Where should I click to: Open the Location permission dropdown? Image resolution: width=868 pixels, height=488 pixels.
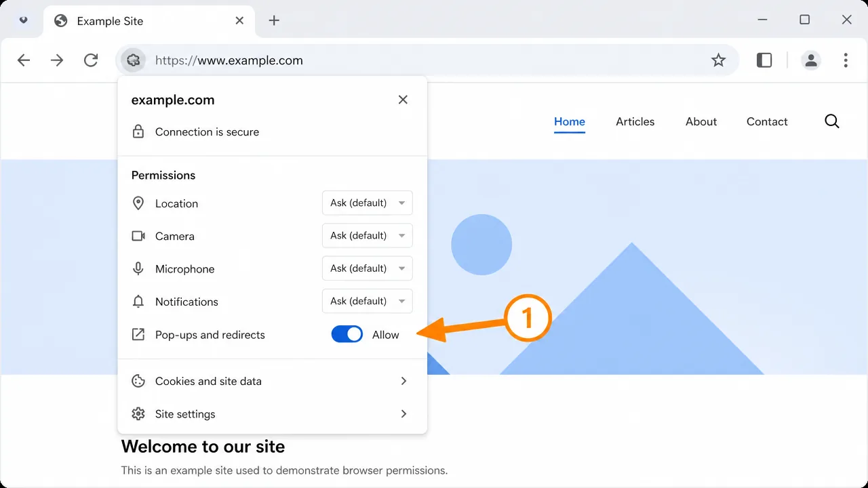368,203
